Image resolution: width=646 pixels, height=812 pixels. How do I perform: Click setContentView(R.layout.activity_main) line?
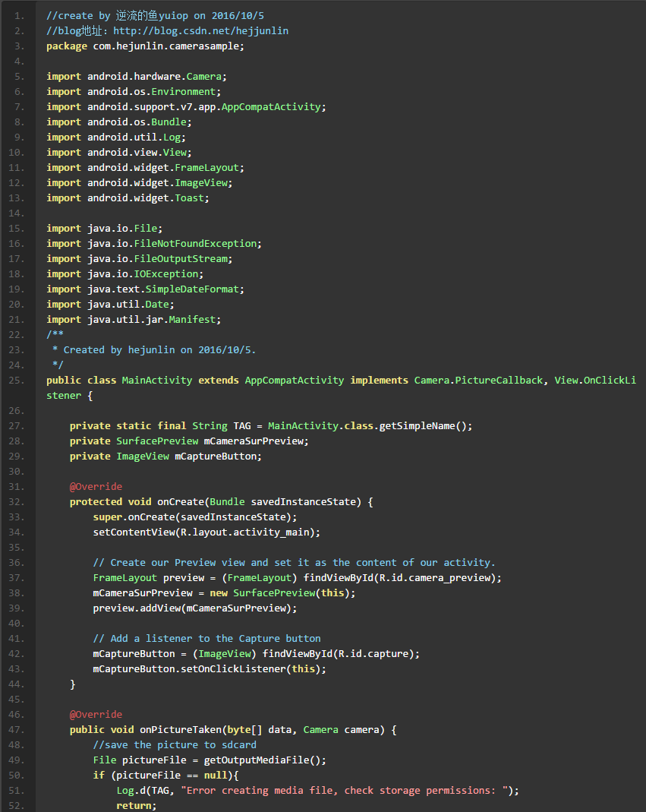point(206,532)
